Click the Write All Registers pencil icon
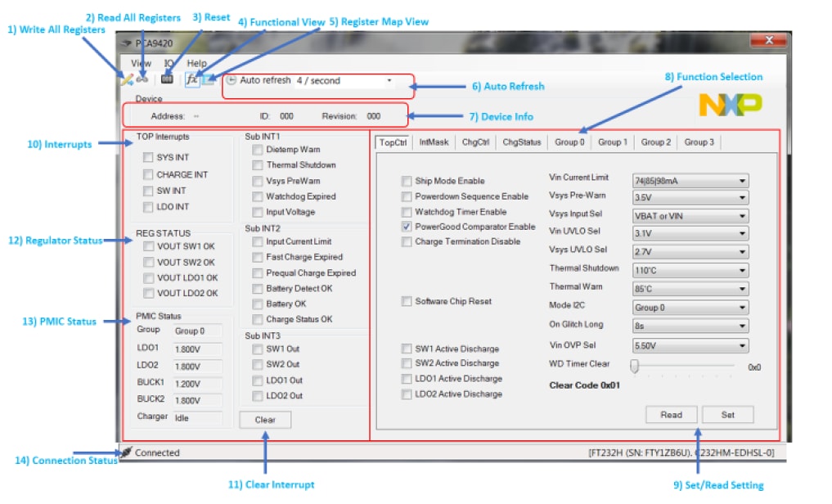The height and width of the screenshot is (504, 832). (127, 80)
